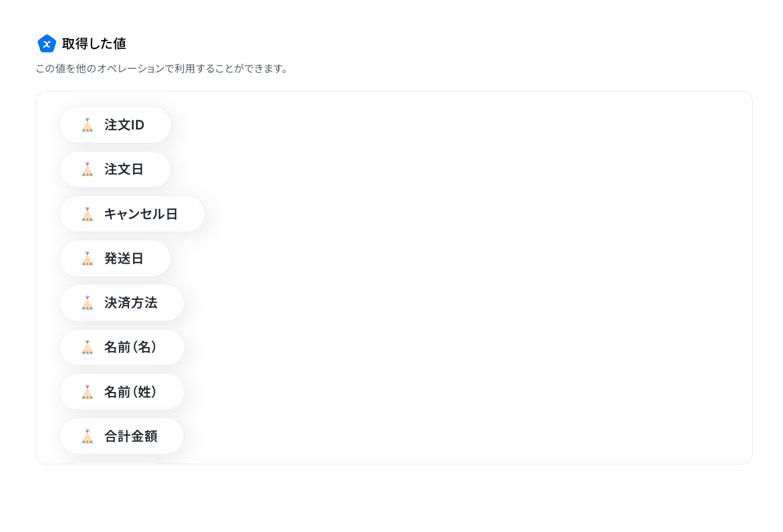Select the 決済方法 value label
The image size is (783, 532).
(x=131, y=303)
